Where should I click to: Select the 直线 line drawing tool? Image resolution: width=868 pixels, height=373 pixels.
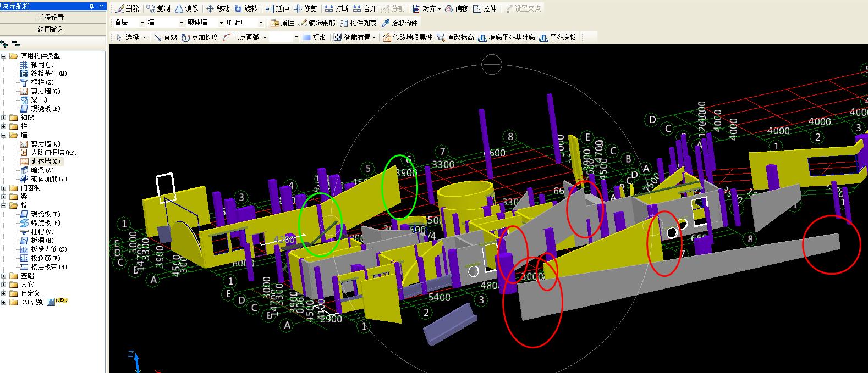tap(166, 37)
